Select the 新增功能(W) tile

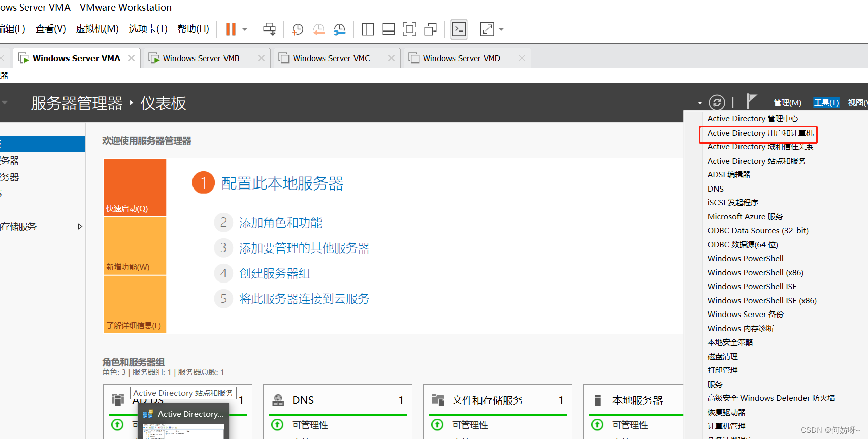pos(135,246)
